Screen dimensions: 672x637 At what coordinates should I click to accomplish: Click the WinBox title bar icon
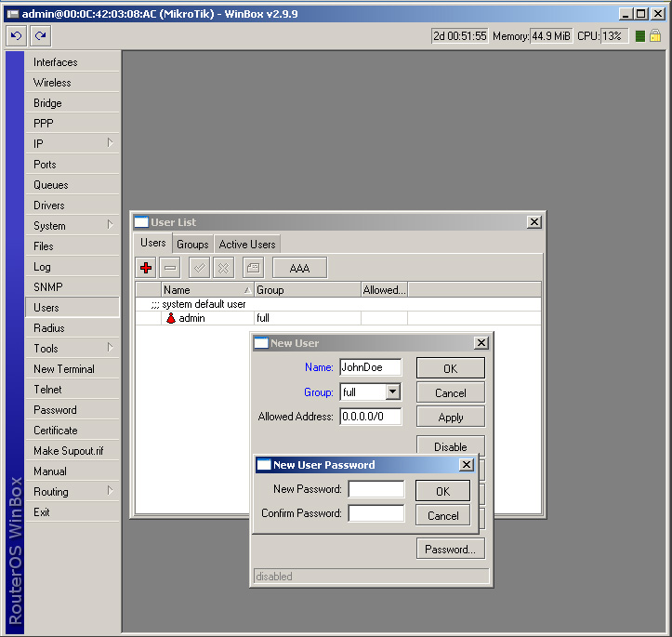tap(13, 14)
